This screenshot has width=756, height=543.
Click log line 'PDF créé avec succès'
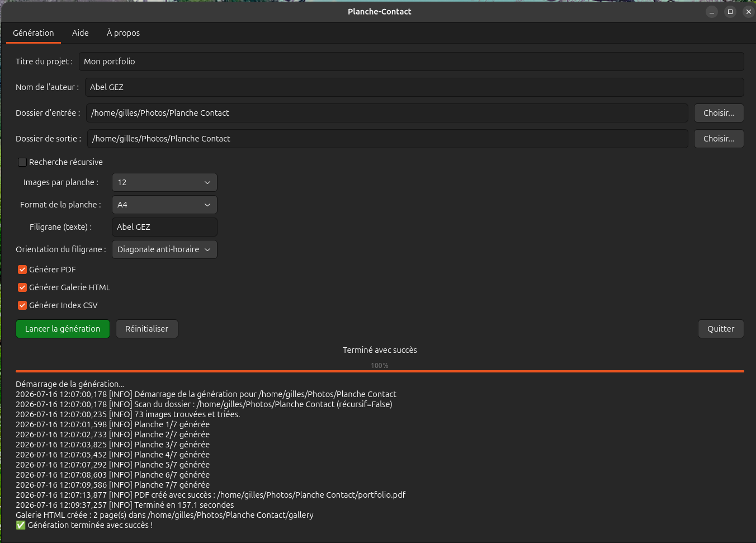tap(210, 495)
